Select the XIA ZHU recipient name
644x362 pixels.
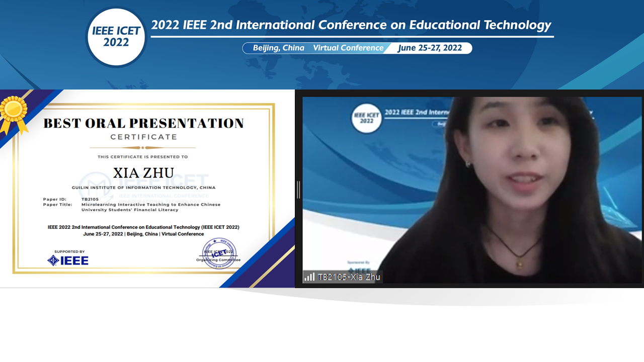pos(143,172)
